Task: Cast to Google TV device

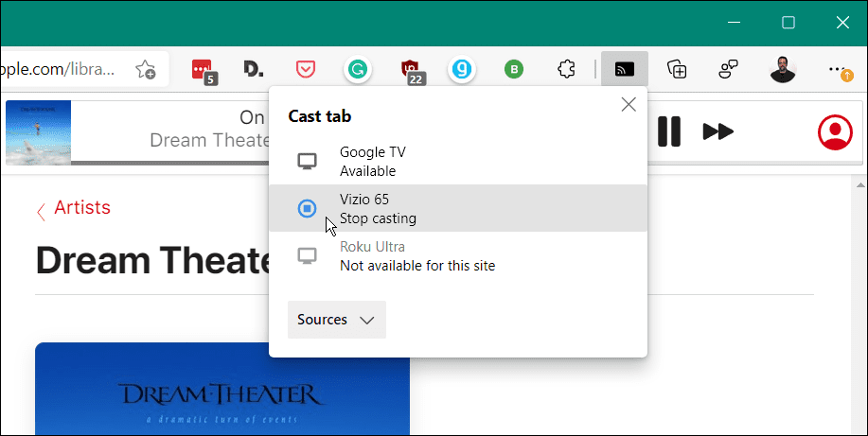Action: (x=458, y=162)
